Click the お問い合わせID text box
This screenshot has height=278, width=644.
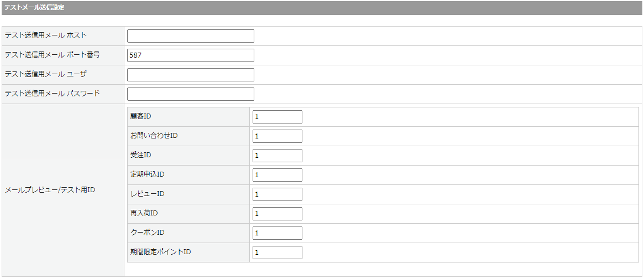coord(277,136)
